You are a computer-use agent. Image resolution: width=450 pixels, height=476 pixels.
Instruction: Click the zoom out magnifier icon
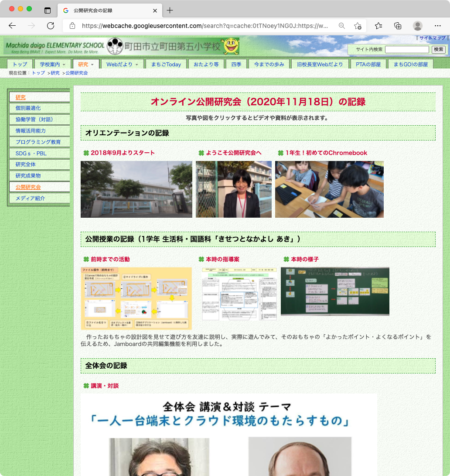[x=342, y=26]
